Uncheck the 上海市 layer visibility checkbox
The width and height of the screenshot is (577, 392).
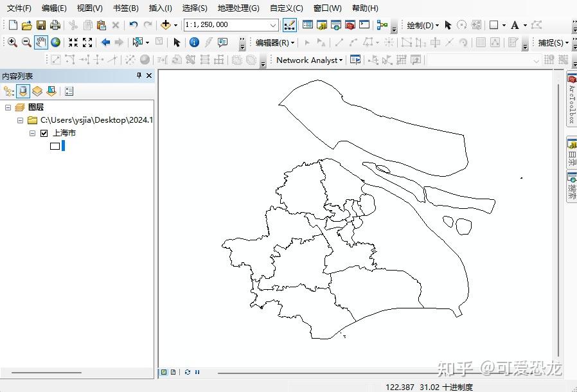(x=43, y=133)
